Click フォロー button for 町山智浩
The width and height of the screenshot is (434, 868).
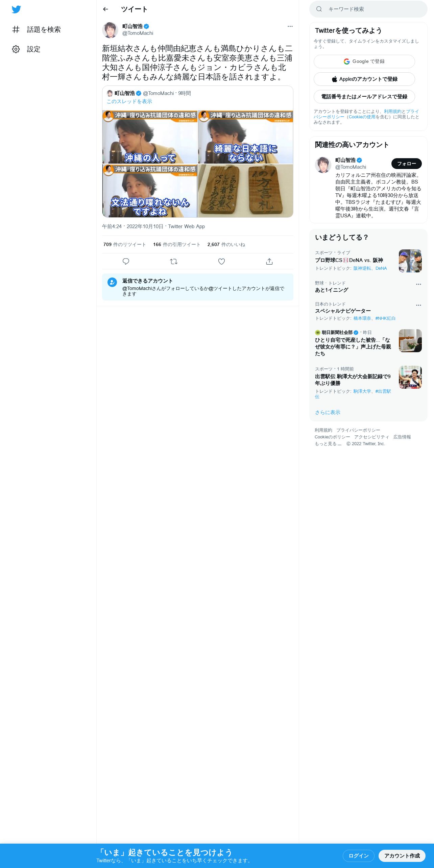pos(406,164)
